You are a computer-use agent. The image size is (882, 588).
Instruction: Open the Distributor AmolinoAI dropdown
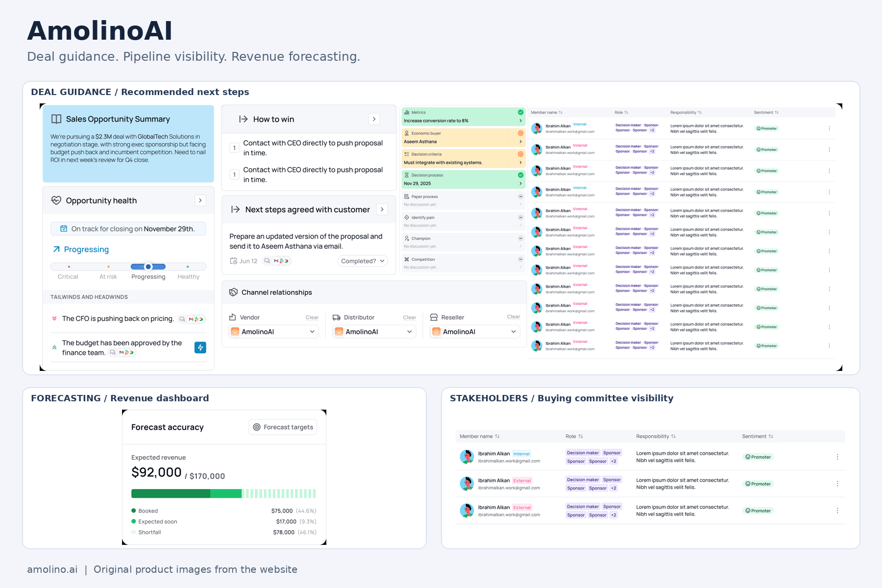point(374,332)
